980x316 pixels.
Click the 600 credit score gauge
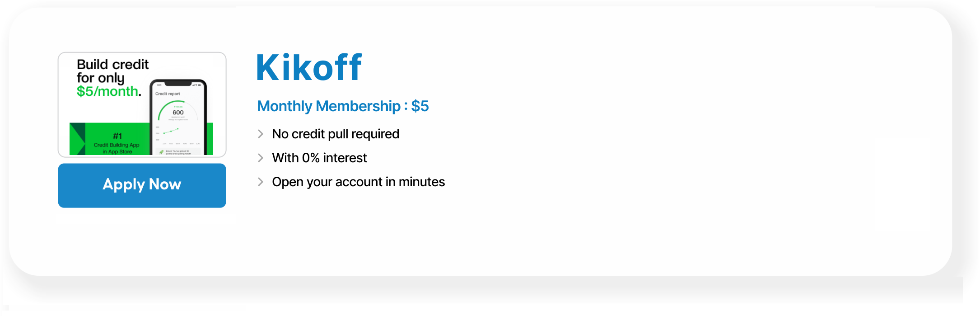click(x=178, y=112)
